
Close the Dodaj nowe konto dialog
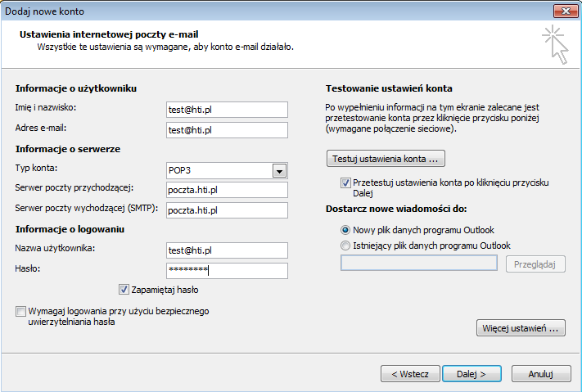pyautogui.click(x=566, y=11)
